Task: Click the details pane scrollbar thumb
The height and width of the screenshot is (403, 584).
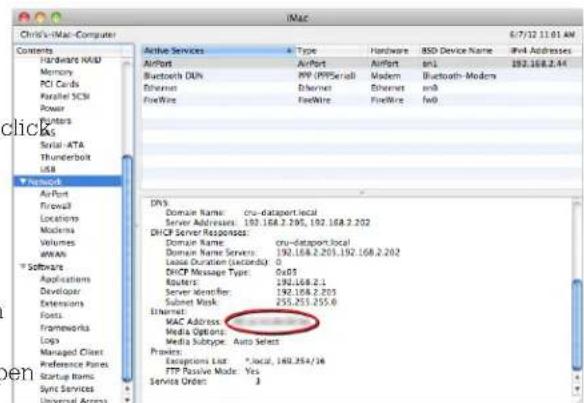Action: tap(577, 325)
